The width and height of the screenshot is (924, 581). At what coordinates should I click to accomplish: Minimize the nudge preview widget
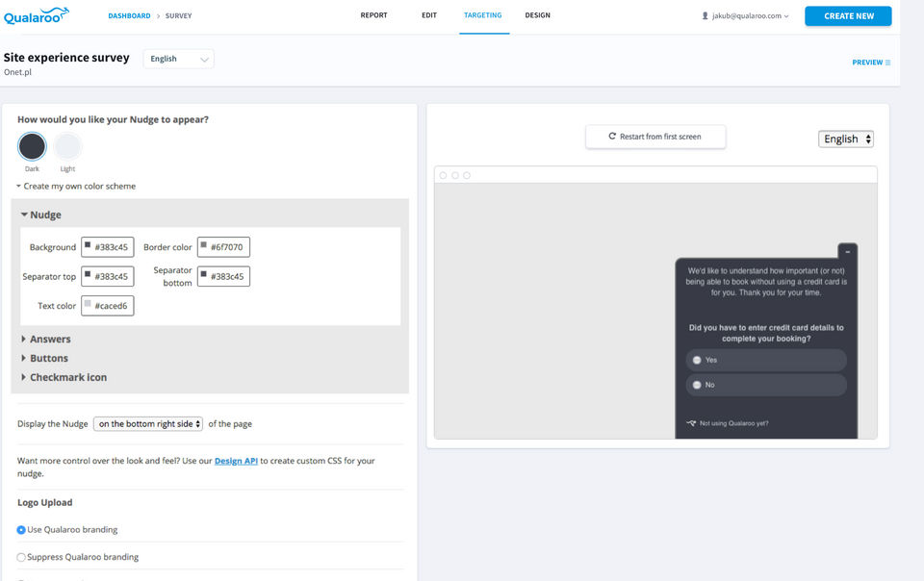pos(847,251)
